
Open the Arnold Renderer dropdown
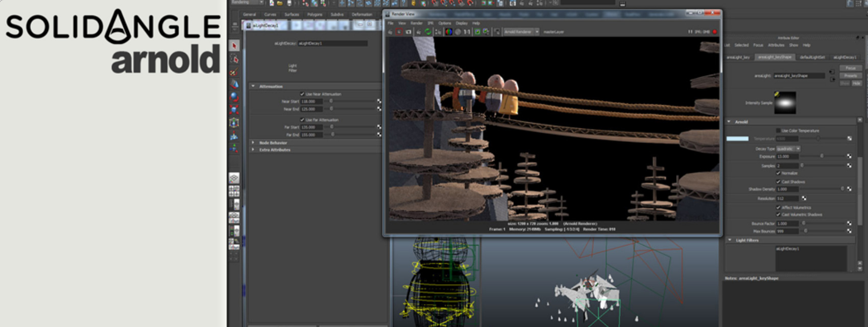coord(521,32)
